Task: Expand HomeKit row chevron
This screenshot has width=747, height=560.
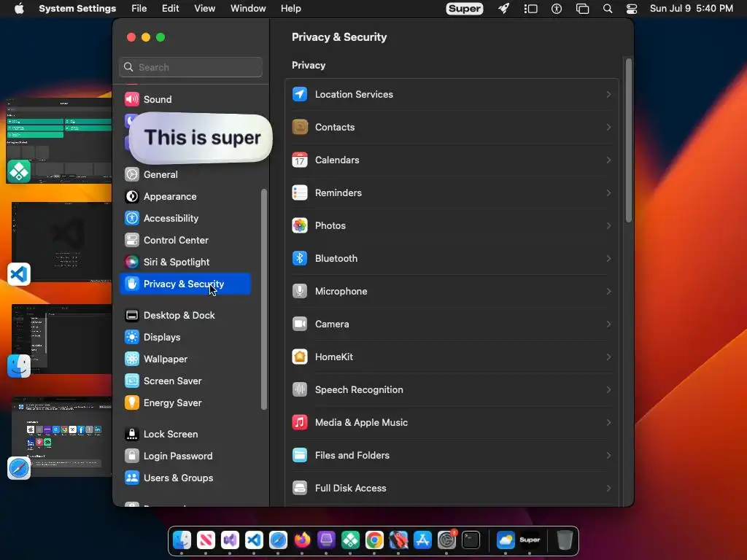Action: 608,357
